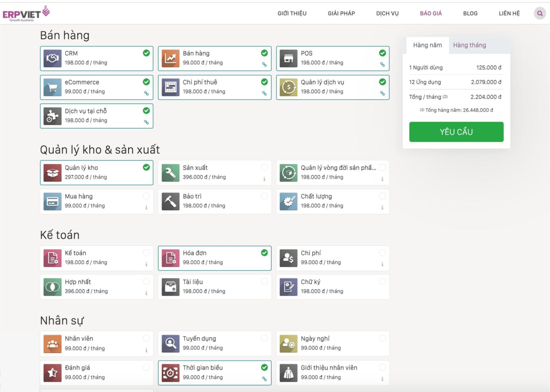Deselect the Quản lý kho checkmark
550x392 pixels.
(x=146, y=167)
